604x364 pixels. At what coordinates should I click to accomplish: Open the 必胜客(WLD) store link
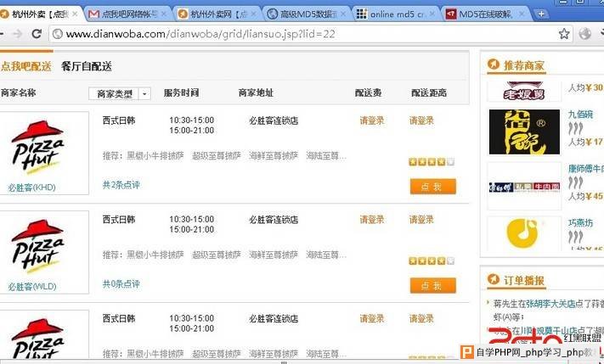32,286
